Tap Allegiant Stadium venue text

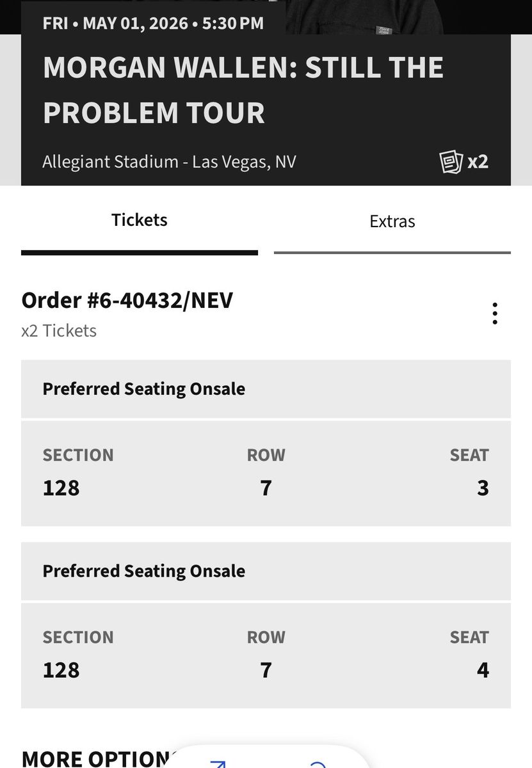point(169,161)
